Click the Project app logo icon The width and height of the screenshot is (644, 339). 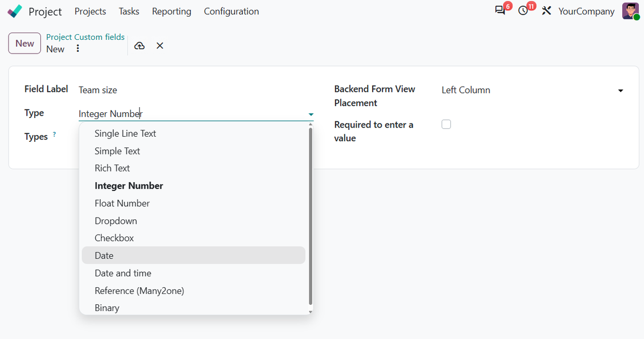point(15,11)
